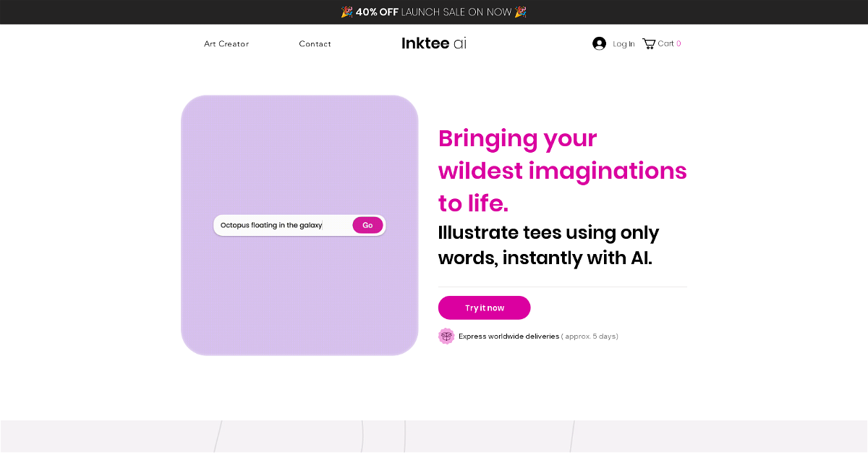Open the Art Creator page
This screenshot has height=453, width=868.
pyautogui.click(x=226, y=44)
